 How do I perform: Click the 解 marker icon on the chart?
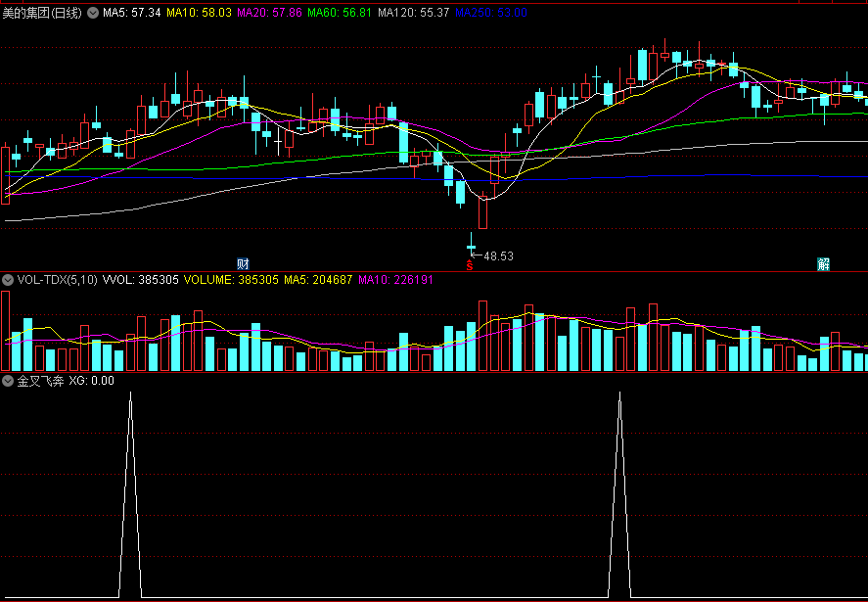click(x=824, y=264)
